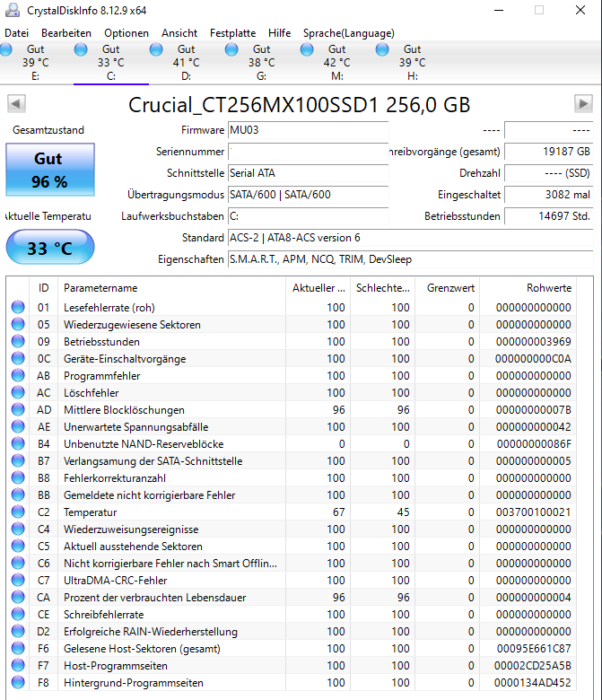Open the Datei menu
602x700 pixels.
(x=16, y=33)
